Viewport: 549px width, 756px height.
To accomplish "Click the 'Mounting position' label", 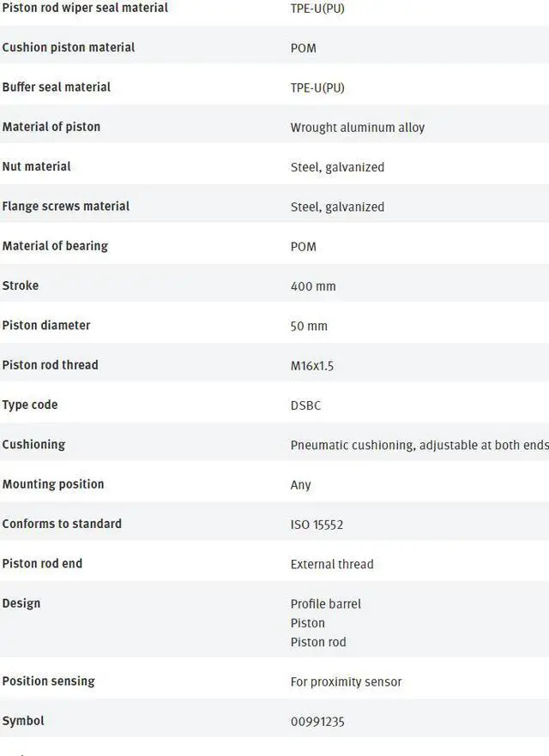I will coord(53,484).
